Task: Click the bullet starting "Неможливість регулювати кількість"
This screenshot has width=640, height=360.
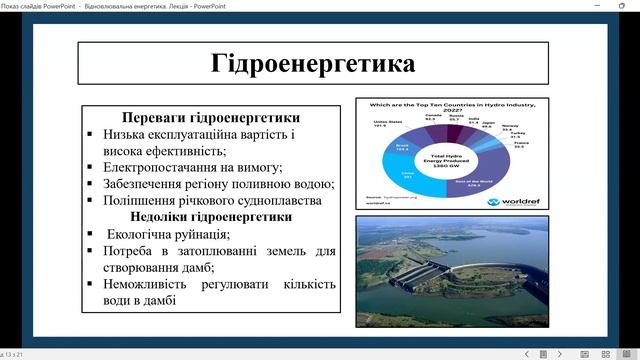Action: pos(219,292)
